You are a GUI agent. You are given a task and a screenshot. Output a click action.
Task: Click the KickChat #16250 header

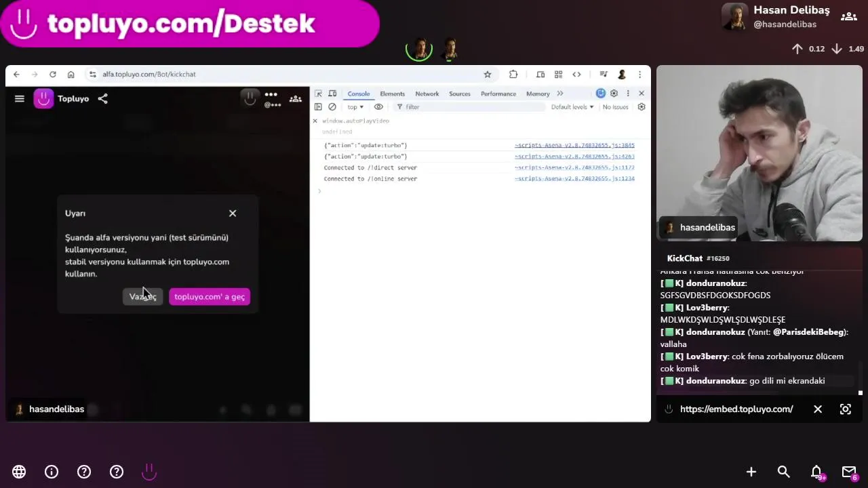pos(698,258)
